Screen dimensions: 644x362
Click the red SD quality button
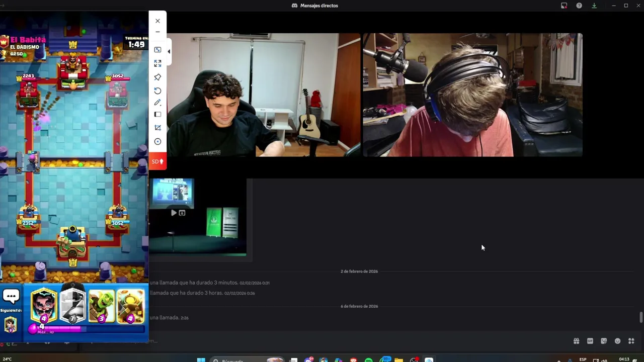(x=157, y=161)
